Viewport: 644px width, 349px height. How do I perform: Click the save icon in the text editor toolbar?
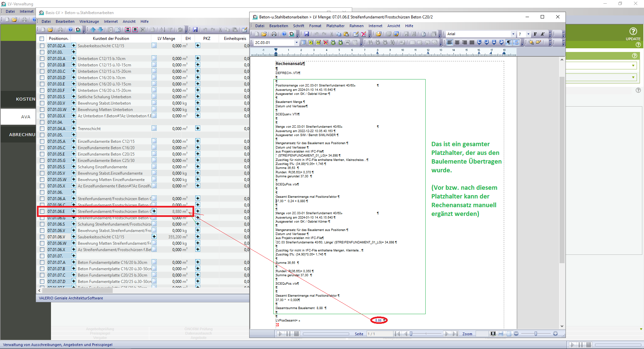[x=307, y=34]
